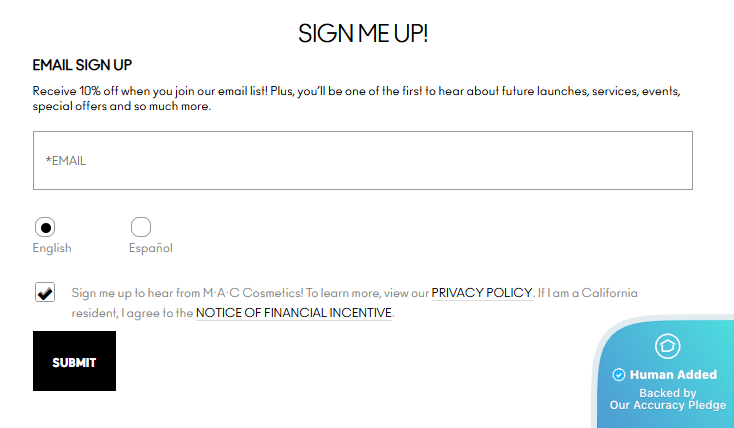Click the email address input field

[362, 160]
